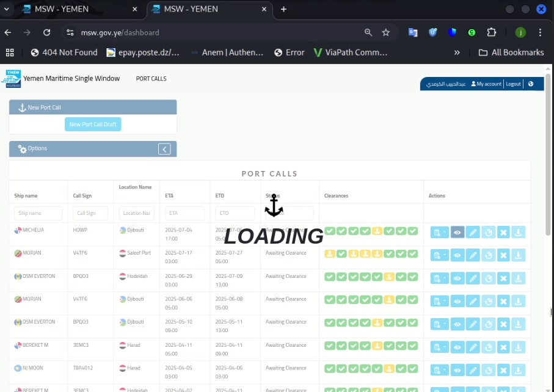
Task: Toggle the eye view icon for BEREKET M at Harad
Action: (x=457, y=347)
